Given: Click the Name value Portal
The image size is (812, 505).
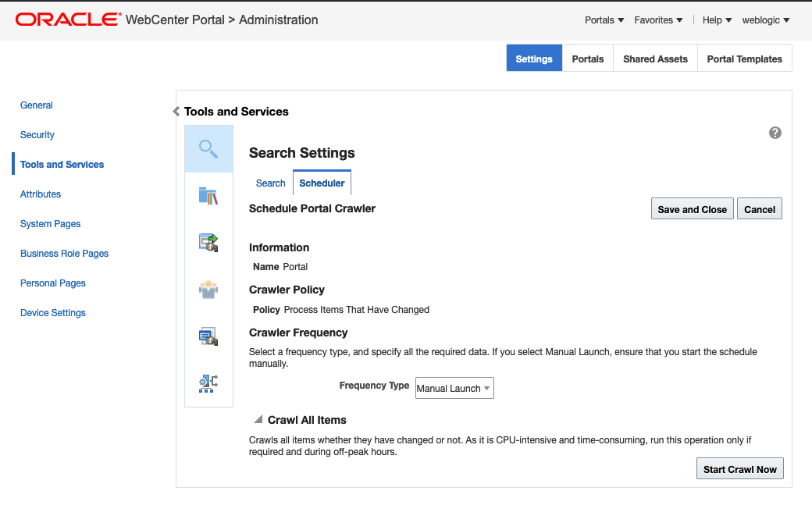Looking at the screenshot, I should tap(295, 267).
